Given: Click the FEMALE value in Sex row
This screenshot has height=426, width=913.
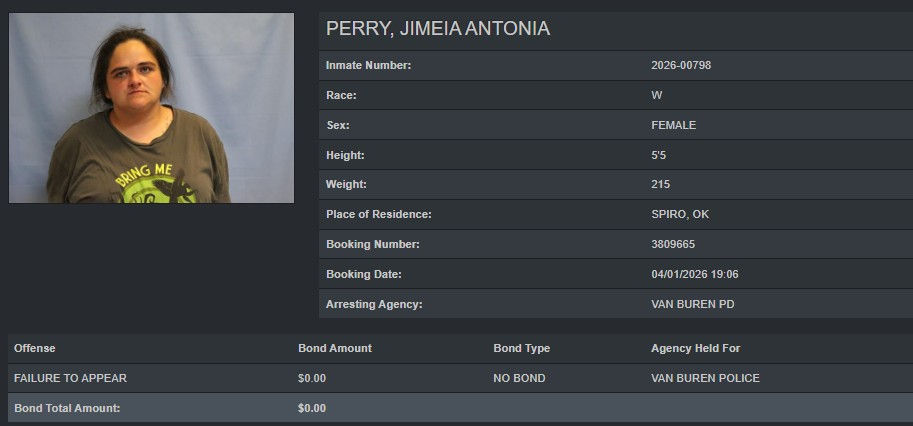Looking at the screenshot, I should (673, 125).
